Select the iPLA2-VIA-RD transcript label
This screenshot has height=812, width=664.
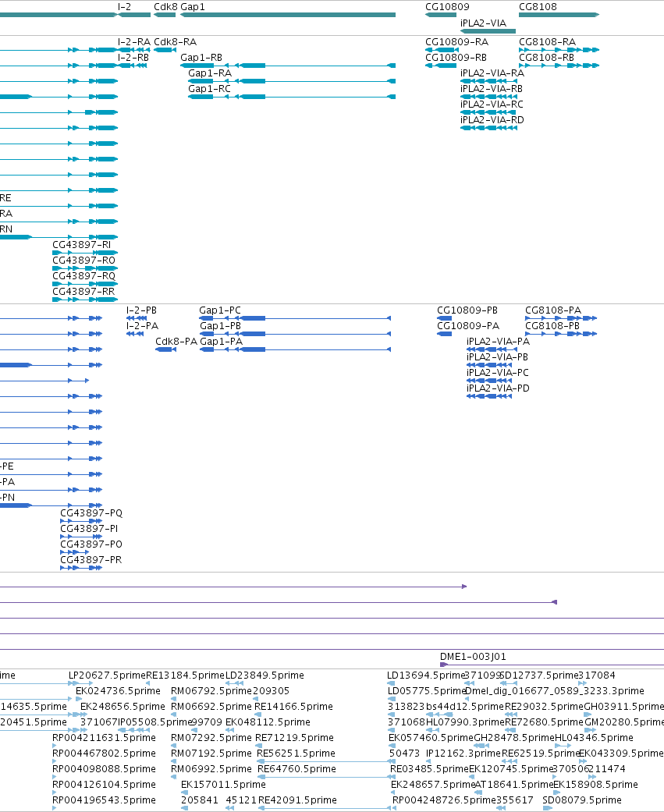click(492, 119)
